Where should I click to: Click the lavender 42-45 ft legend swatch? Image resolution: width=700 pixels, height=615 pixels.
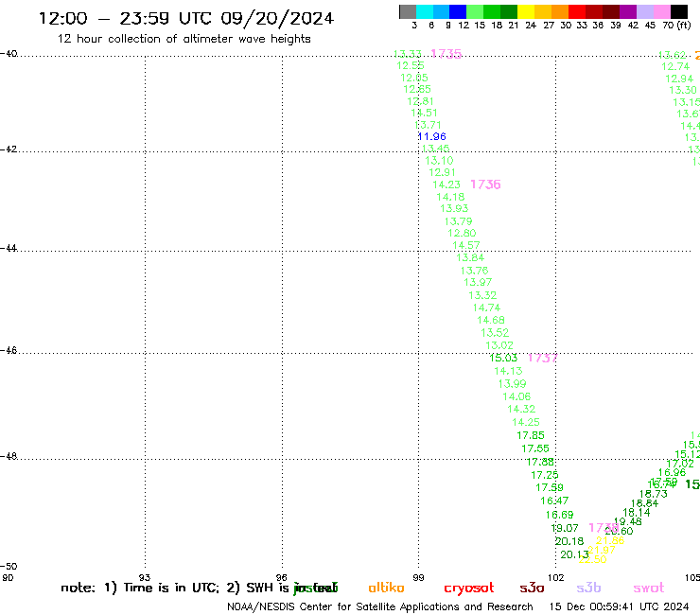[644, 11]
